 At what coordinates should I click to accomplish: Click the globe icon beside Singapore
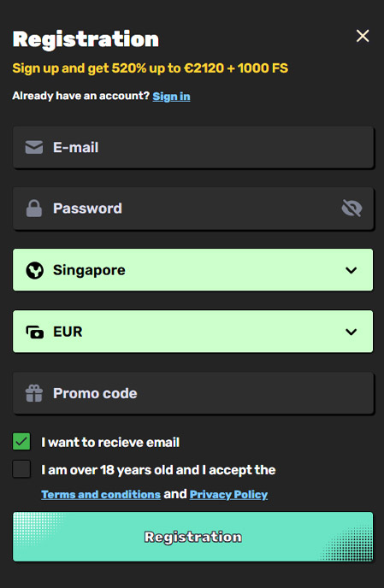(x=34, y=270)
